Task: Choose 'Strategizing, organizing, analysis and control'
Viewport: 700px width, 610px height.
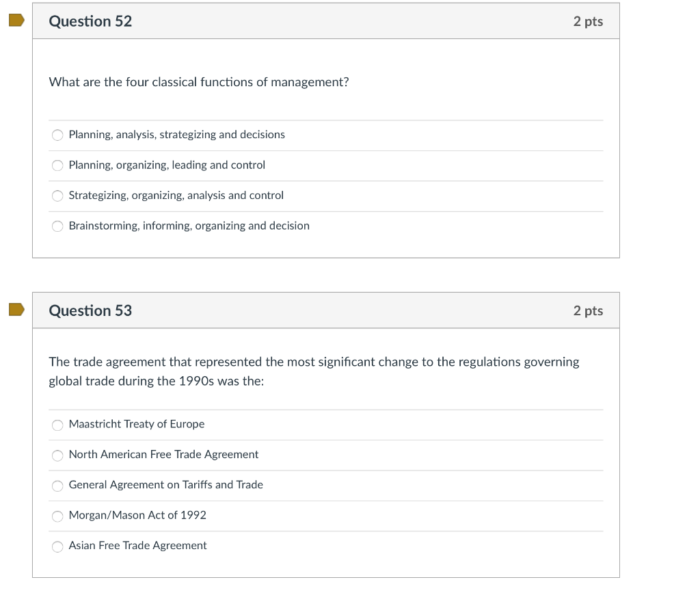Action: 57,196
